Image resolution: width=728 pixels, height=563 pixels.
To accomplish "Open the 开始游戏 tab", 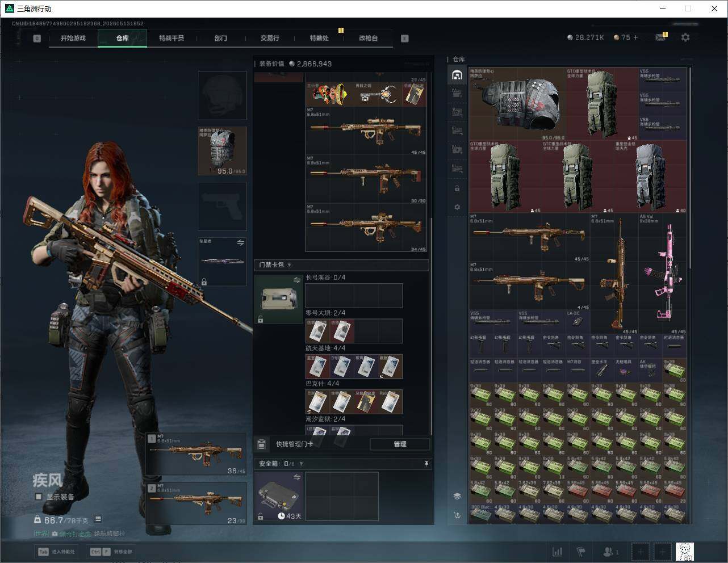I will tap(73, 38).
